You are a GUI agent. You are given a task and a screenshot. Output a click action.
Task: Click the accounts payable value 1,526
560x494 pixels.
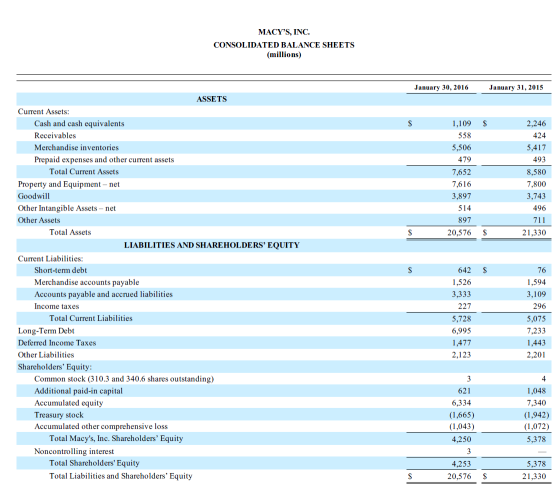point(461,283)
